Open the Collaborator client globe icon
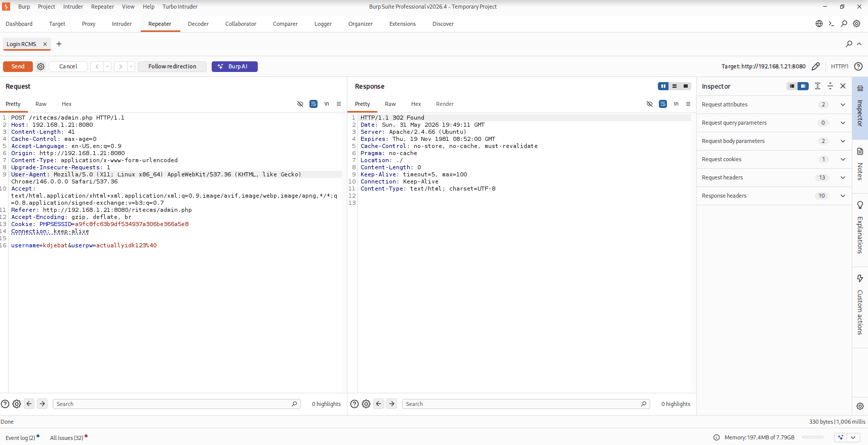 [x=819, y=24]
